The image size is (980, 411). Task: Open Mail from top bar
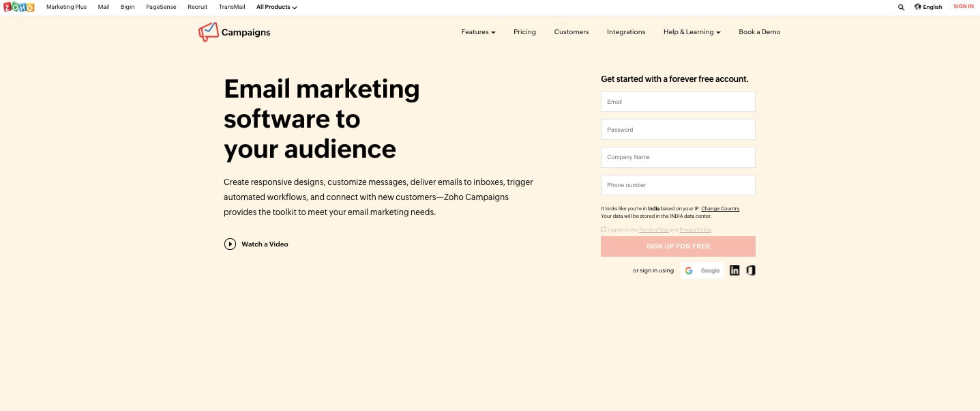coord(104,7)
